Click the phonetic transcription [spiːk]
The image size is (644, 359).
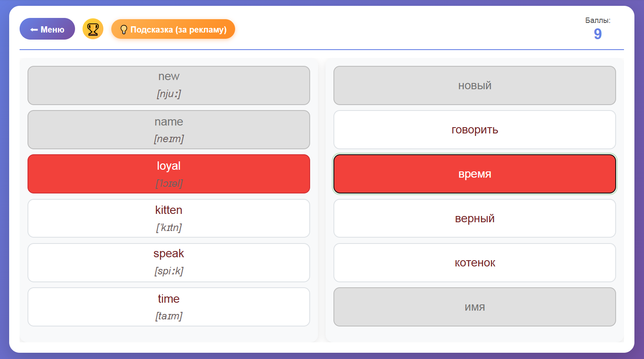pos(168,271)
